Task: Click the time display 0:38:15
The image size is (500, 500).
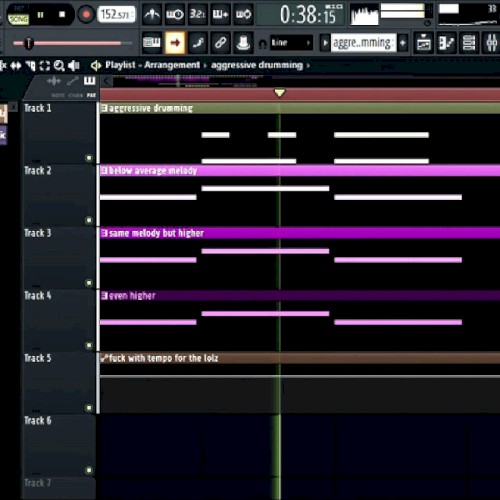Action: point(308,15)
